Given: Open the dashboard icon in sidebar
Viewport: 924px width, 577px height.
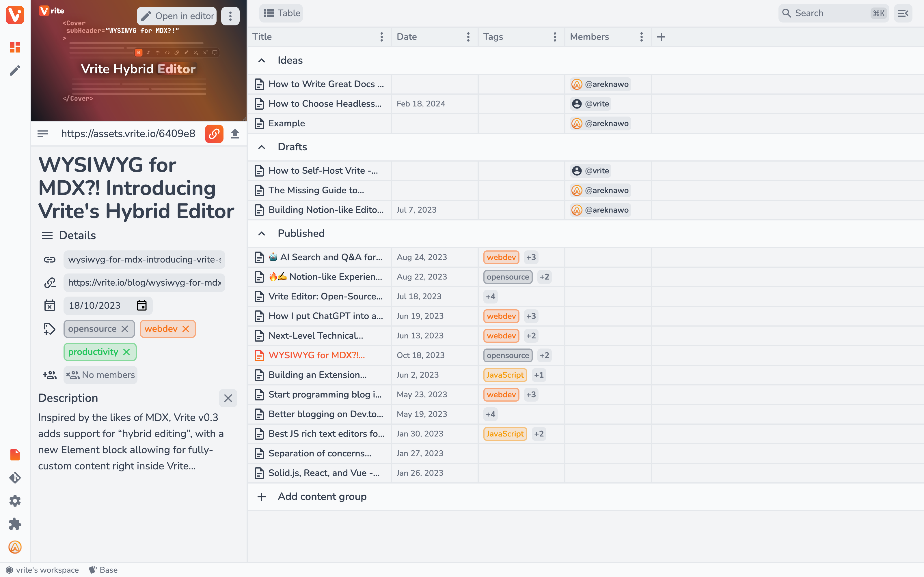Looking at the screenshot, I should tap(15, 47).
